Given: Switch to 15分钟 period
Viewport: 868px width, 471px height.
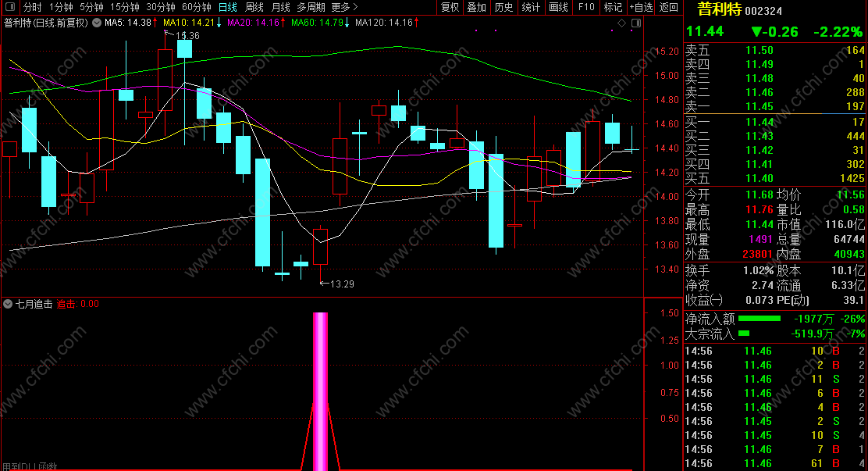Looking at the screenshot, I should point(124,7).
